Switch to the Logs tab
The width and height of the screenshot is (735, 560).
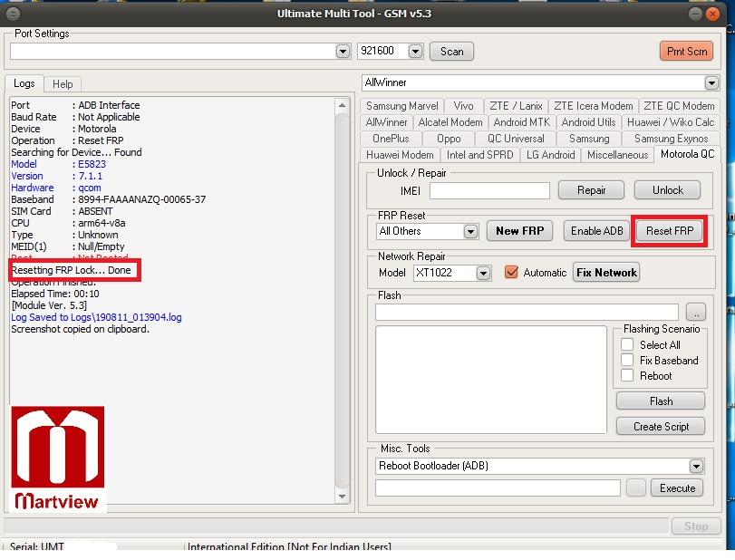pyautogui.click(x=24, y=83)
